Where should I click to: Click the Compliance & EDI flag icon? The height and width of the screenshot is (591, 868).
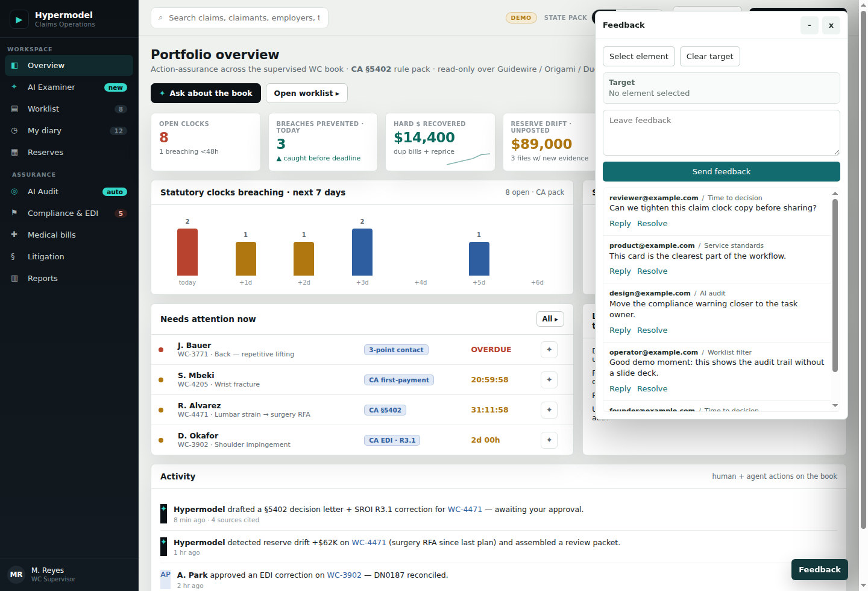14,213
